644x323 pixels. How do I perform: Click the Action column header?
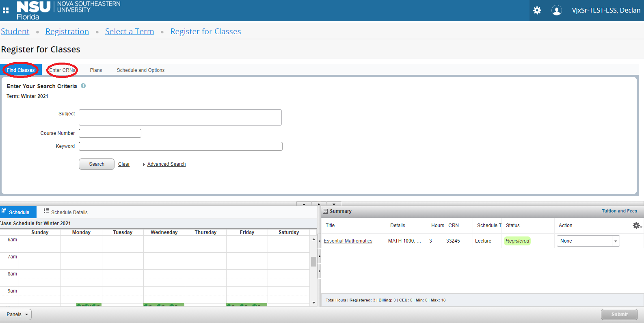point(565,225)
